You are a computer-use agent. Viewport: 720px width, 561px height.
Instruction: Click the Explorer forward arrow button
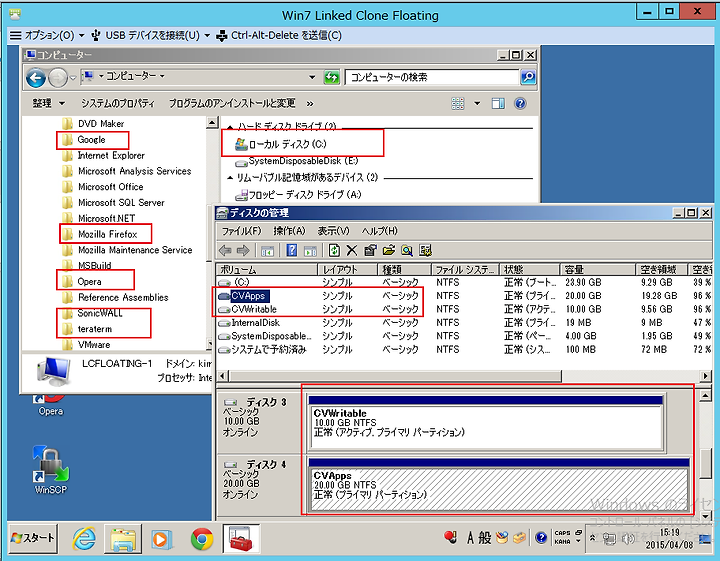pos(57,77)
